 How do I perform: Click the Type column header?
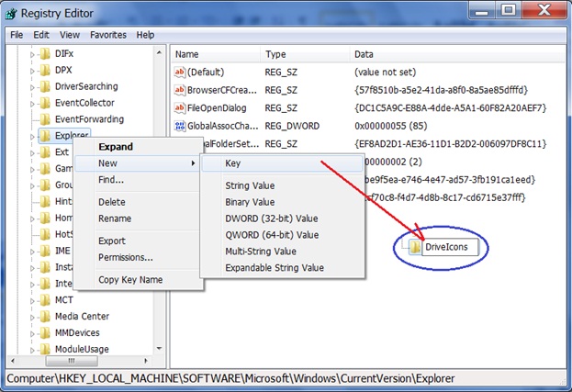(306, 54)
